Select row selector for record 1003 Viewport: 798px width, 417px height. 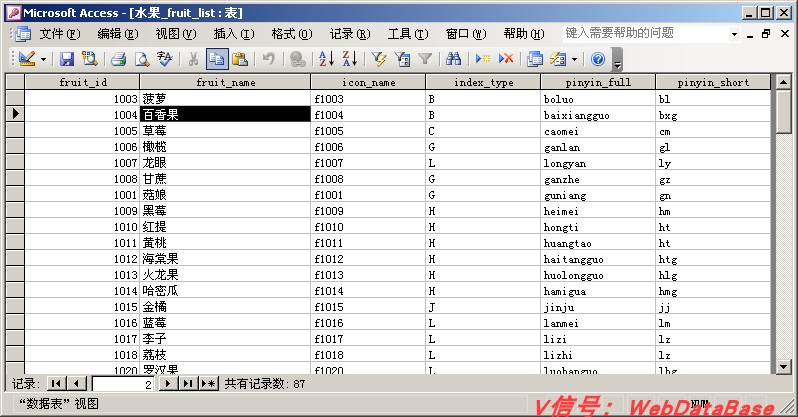[15, 98]
